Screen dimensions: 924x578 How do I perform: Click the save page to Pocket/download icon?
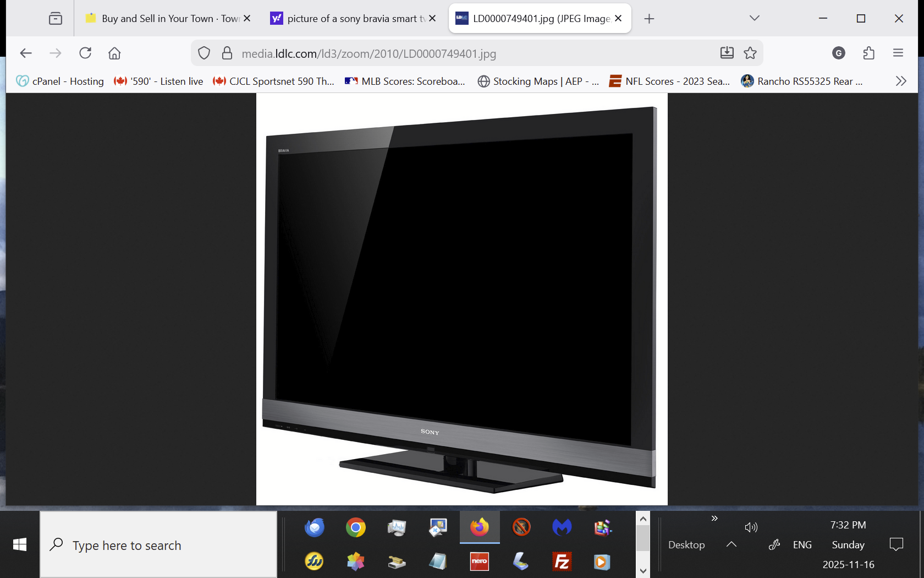coord(727,53)
